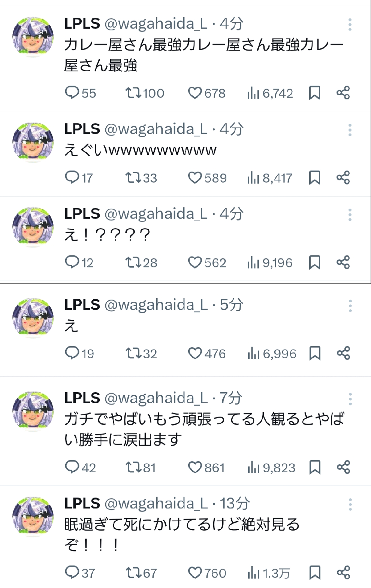Screen dimensions: 371x588
Task: View analytics showing 9,196 impressions
Action: click(269, 262)
